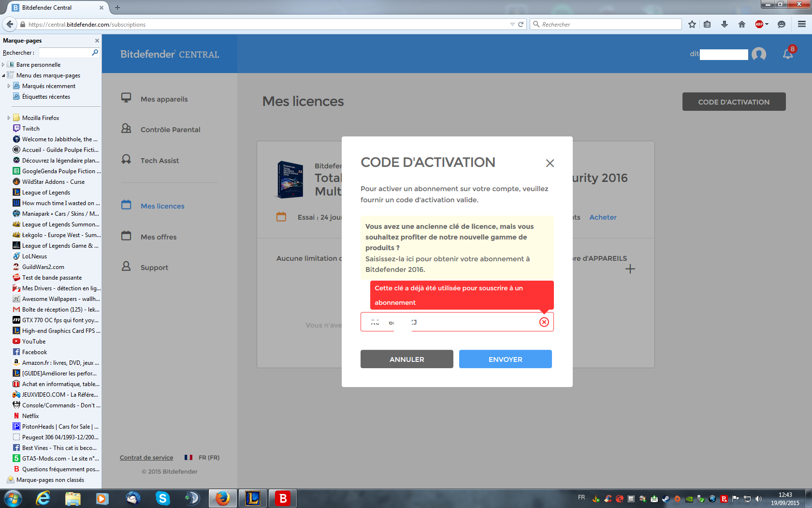
Task: Bookmark this page with the star icon
Action: pyautogui.click(x=692, y=24)
